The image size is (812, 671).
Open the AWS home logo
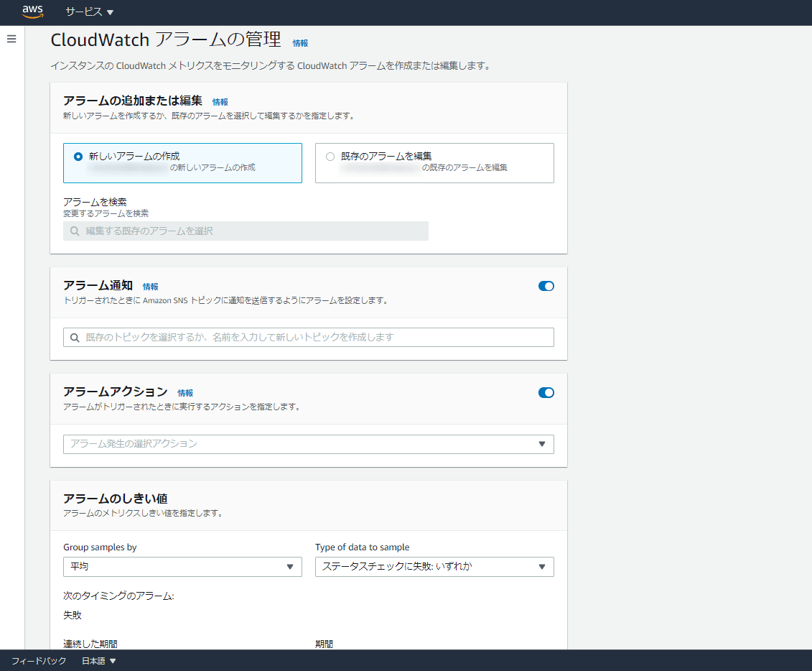click(x=32, y=11)
